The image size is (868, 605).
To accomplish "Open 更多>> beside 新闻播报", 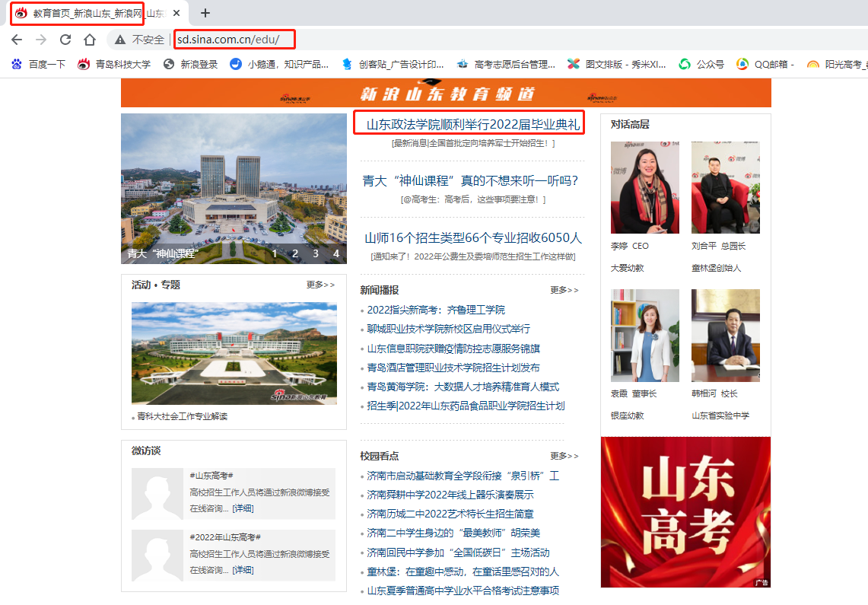I will point(564,289).
